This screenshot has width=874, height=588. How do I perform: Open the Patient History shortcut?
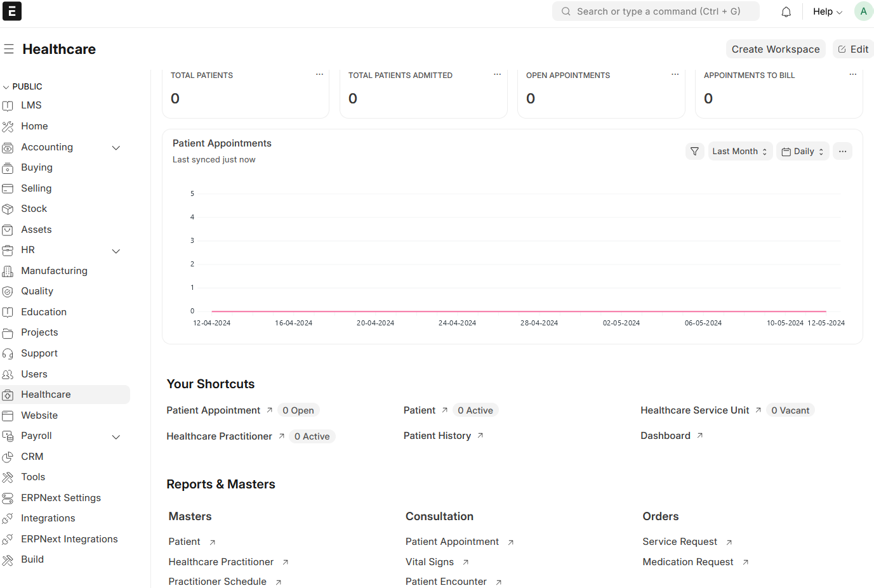click(437, 436)
